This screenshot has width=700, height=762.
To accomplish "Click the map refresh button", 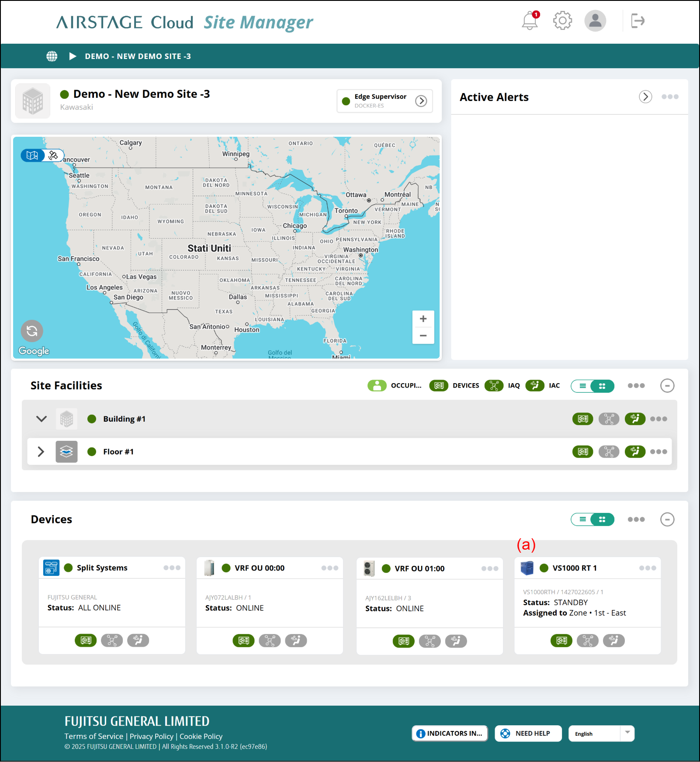I will click(x=32, y=331).
